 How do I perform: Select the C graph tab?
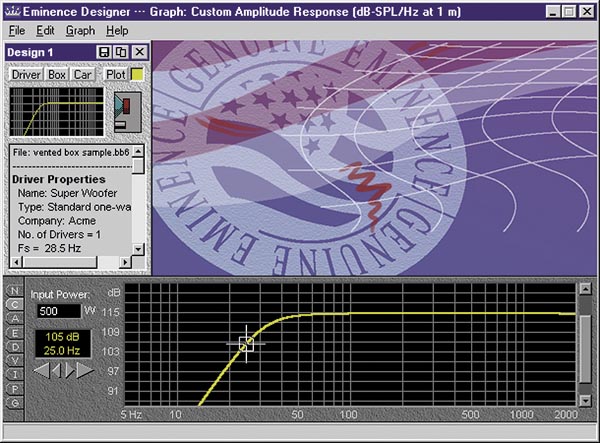pyautogui.click(x=15, y=305)
